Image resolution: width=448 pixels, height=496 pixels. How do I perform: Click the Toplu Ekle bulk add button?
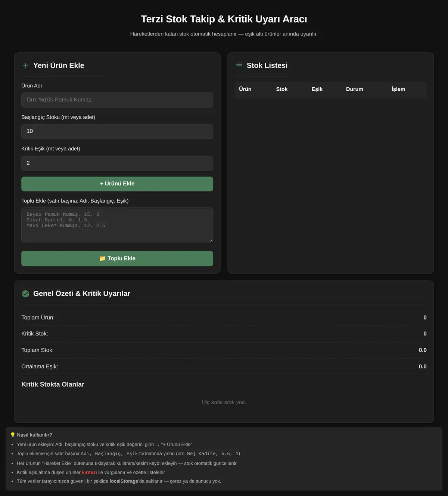click(x=117, y=258)
